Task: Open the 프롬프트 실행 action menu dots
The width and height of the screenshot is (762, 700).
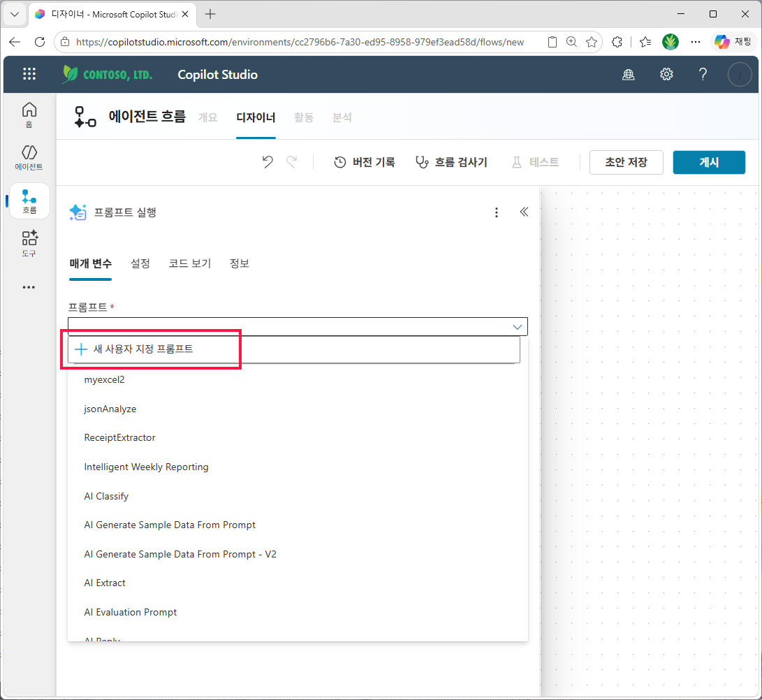Action: coord(496,212)
